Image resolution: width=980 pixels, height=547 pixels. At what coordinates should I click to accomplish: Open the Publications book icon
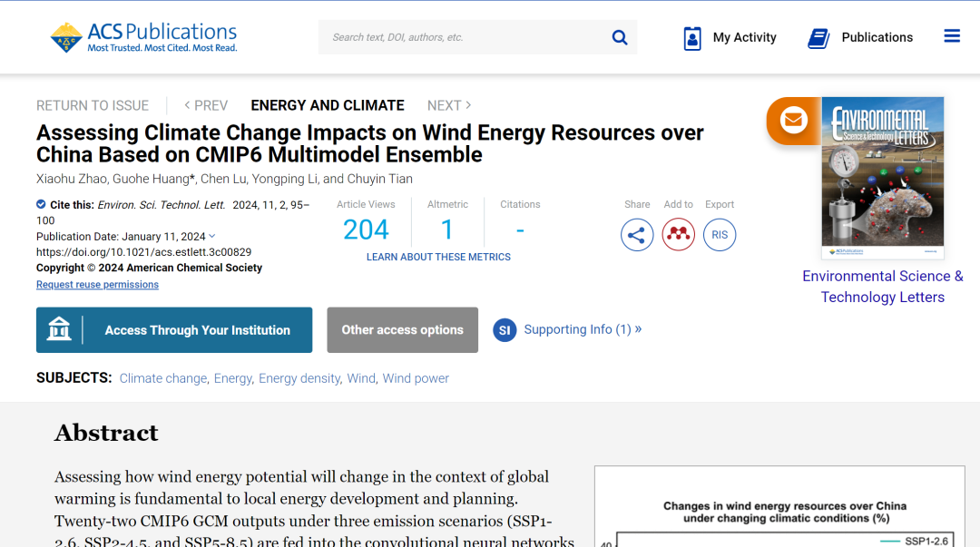coord(818,38)
